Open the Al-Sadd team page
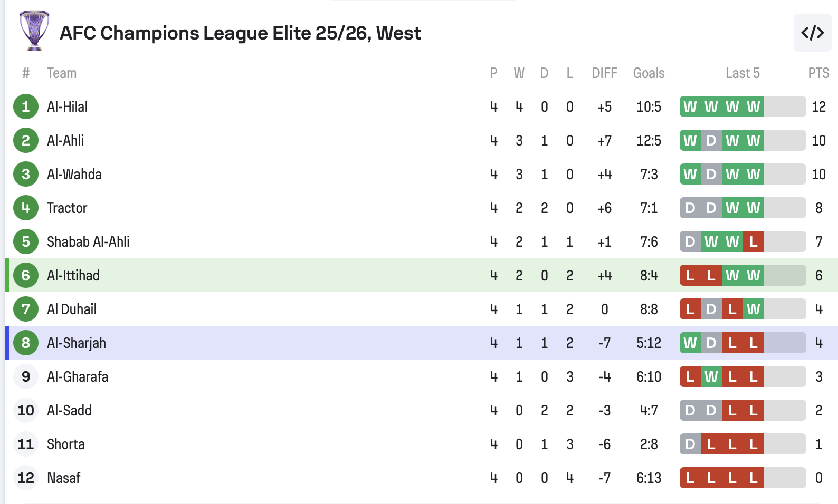 [x=69, y=411]
